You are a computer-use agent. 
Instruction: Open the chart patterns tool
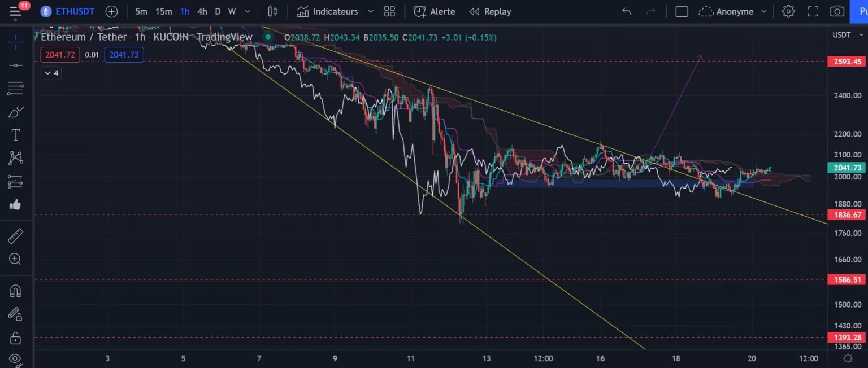click(16, 158)
